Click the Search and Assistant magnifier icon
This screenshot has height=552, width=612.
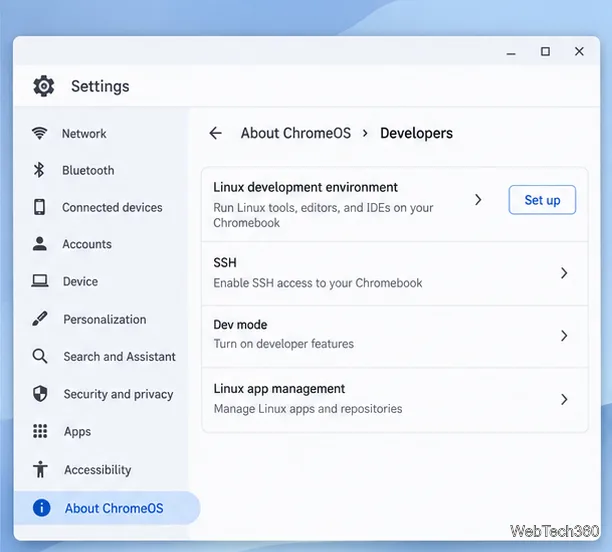(40, 356)
